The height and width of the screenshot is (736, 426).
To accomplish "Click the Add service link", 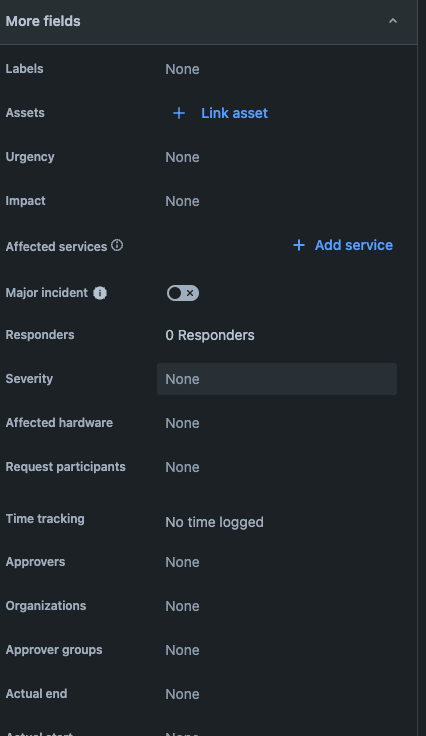I will pyautogui.click(x=354, y=245).
